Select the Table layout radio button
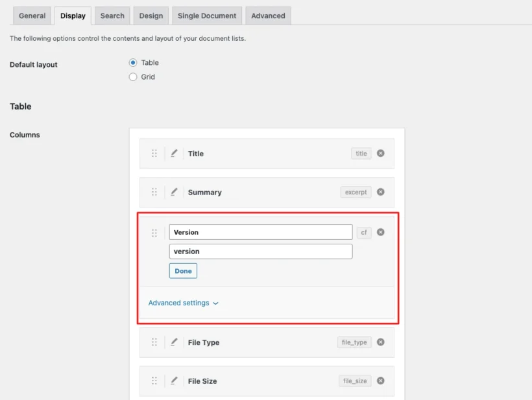 (132, 63)
